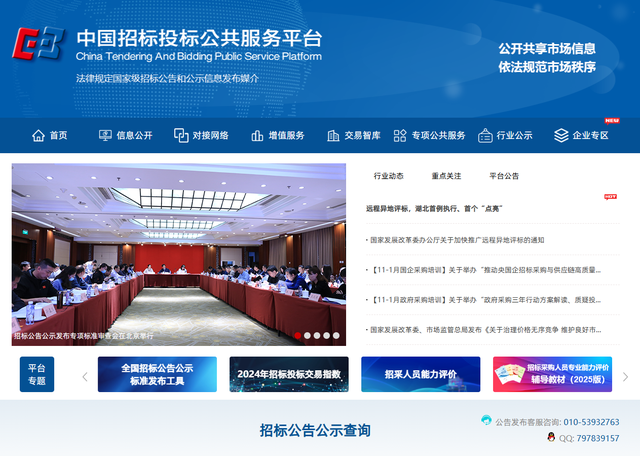Open the 11-1月政府采购培训 news link

(485, 300)
